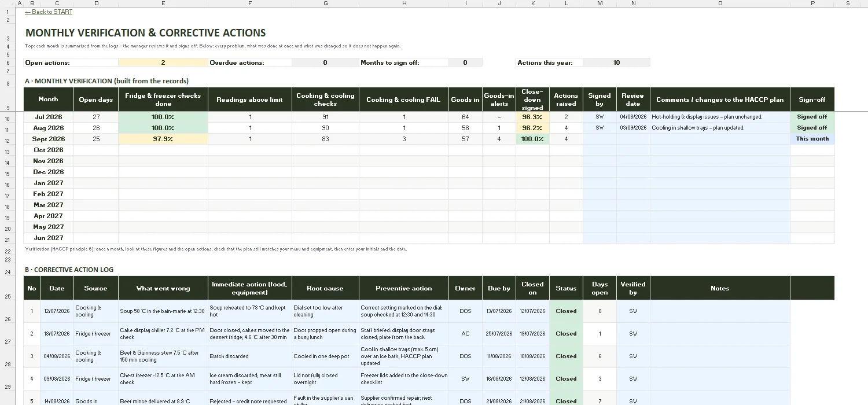Click the Oct 2026 month cell
Screen dimensions: 868x405
(48, 150)
